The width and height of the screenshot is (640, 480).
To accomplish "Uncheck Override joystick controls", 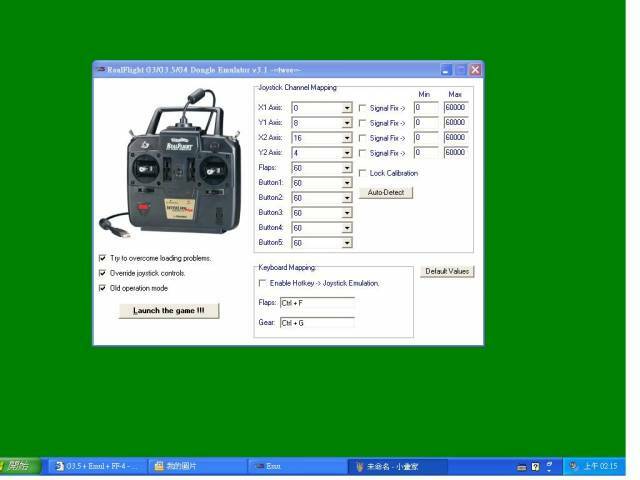I will click(x=102, y=273).
